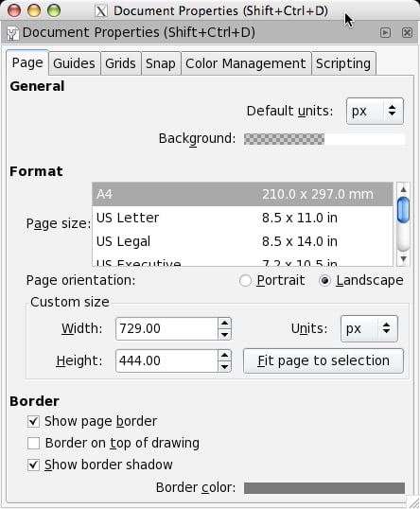
Task: Select US Letter page size
Action: tap(242, 218)
